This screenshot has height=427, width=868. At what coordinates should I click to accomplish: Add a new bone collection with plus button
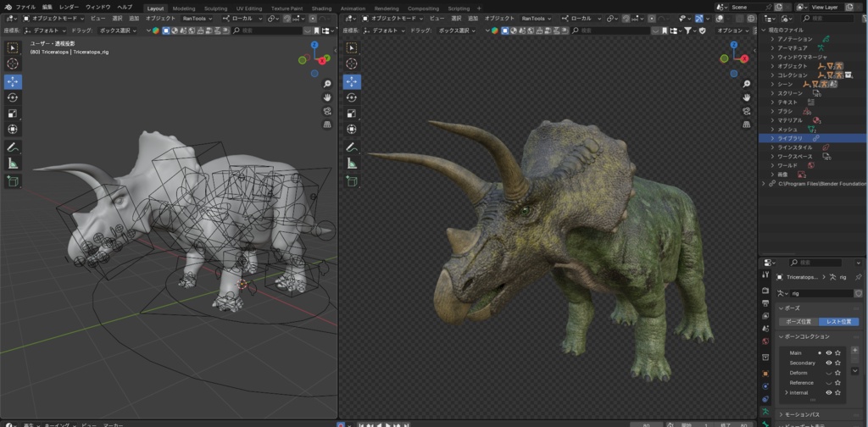(x=854, y=351)
